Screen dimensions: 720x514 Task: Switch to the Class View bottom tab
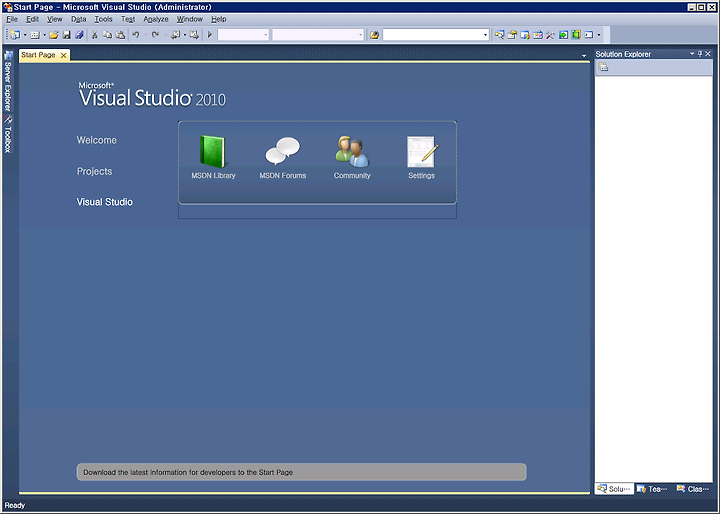693,489
